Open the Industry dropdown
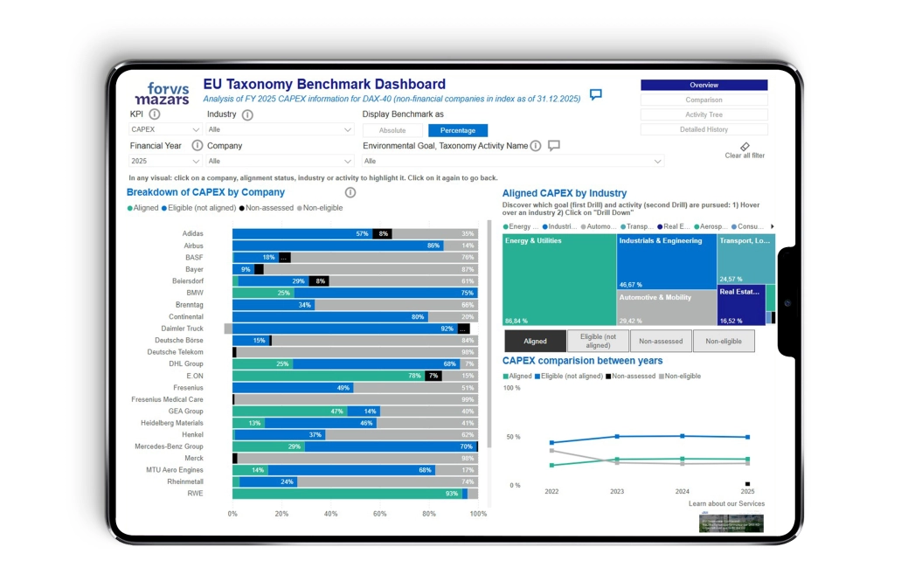Viewport: 908px width, 588px height. click(x=280, y=129)
